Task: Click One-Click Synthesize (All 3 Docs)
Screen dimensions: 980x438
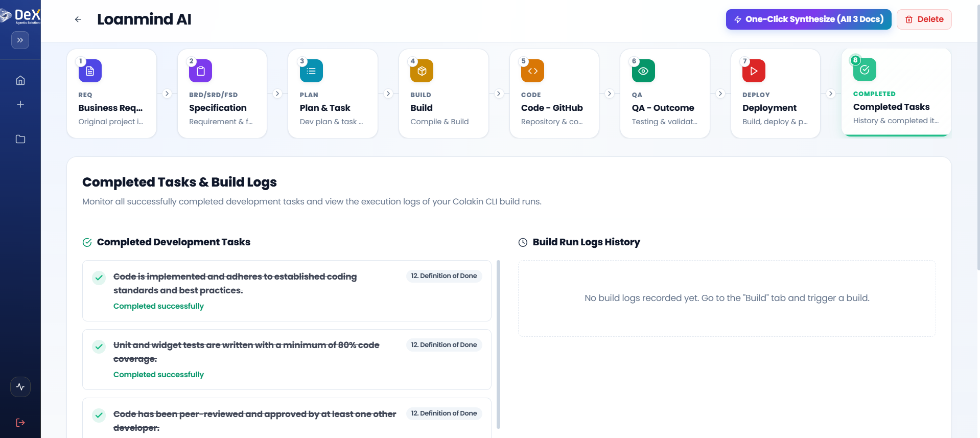Action: (808, 19)
